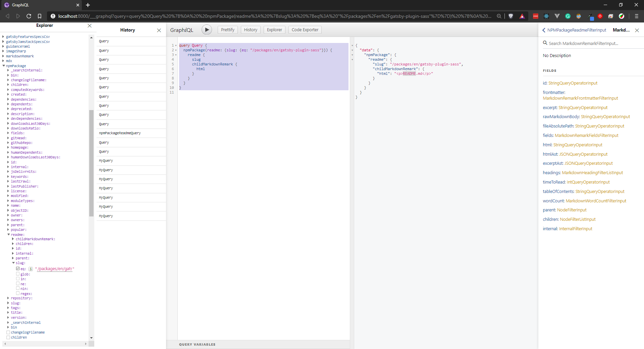Screen dimensions: 644x349
Task: Open MarkdownWordCountFilterInput type link
Action: (x=596, y=201)
